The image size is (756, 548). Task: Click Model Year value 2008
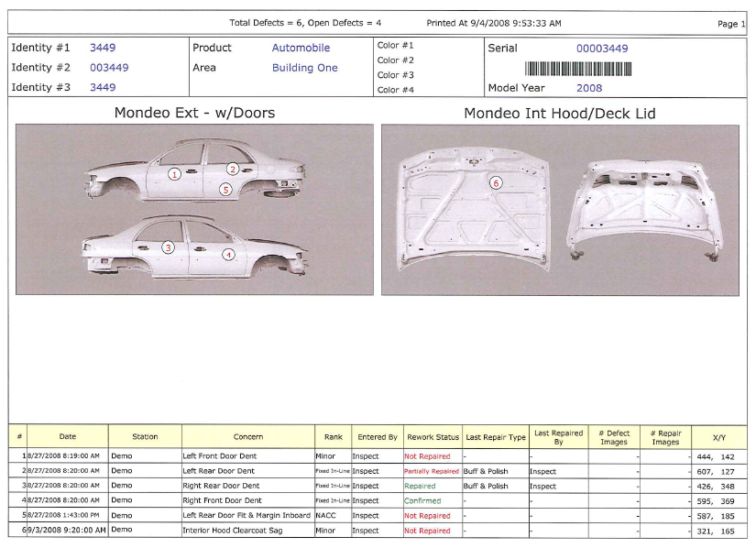point(589,88)
